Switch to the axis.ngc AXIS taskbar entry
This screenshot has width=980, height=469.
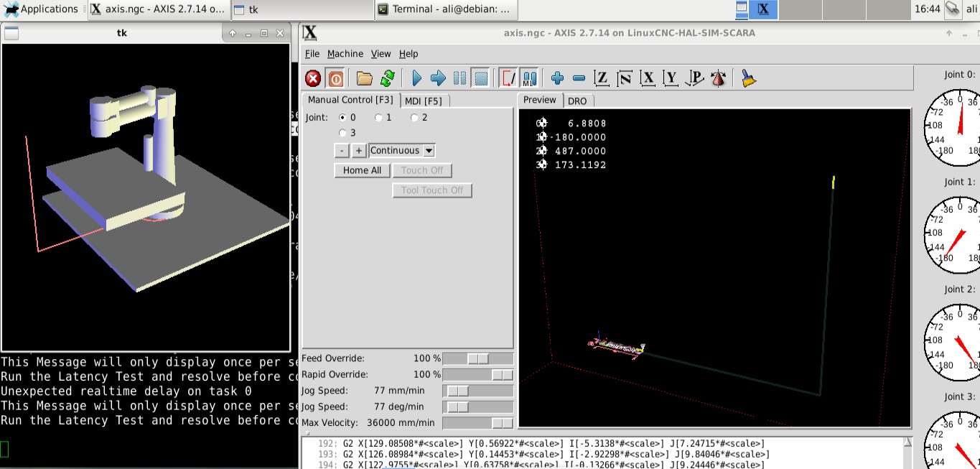point(159,9)
